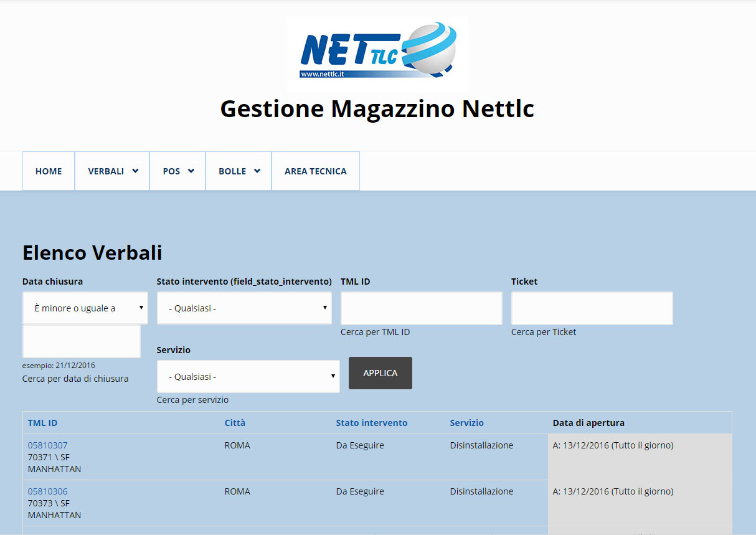
Task: Click ROMA cell in row 05810306
Action: click(237, 491)
